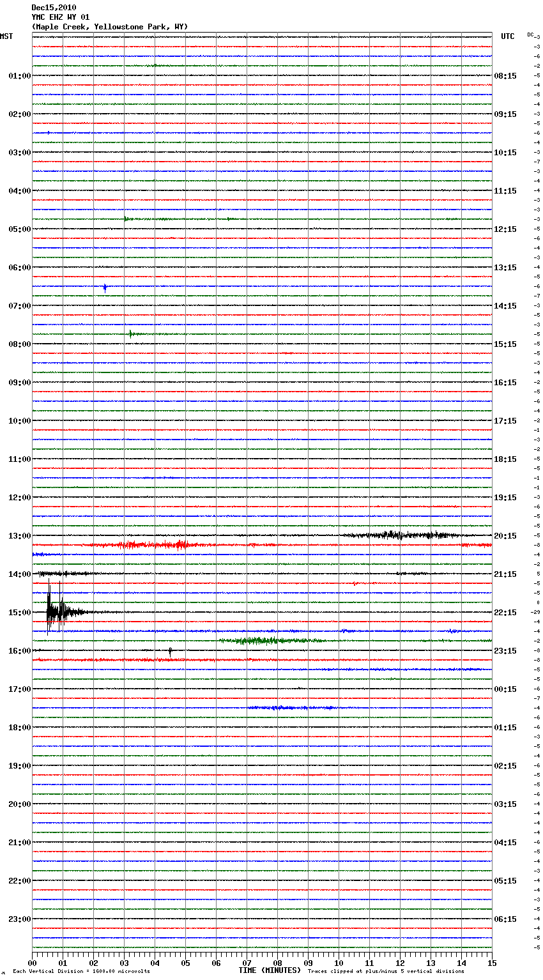Viewport: 543px width, 980px height.
Task: Select the station code YMC EHZ WY 01
Action: tap(61, 17)
